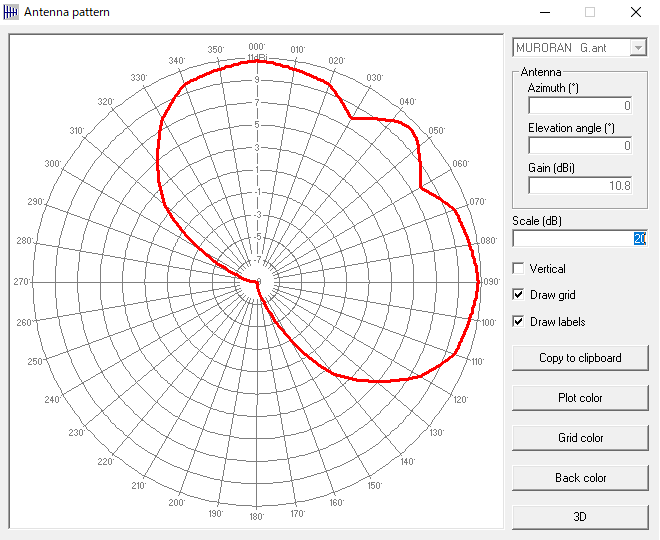Open the MURORAN G.ant antenna dropdown arrow
Viewport: 660px width, 540px height.
pos(638,48)
